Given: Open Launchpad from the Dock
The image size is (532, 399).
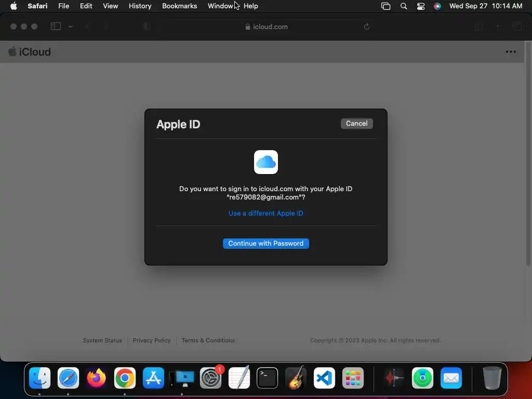Looking at the screenshot, I should tap(353, 378).
